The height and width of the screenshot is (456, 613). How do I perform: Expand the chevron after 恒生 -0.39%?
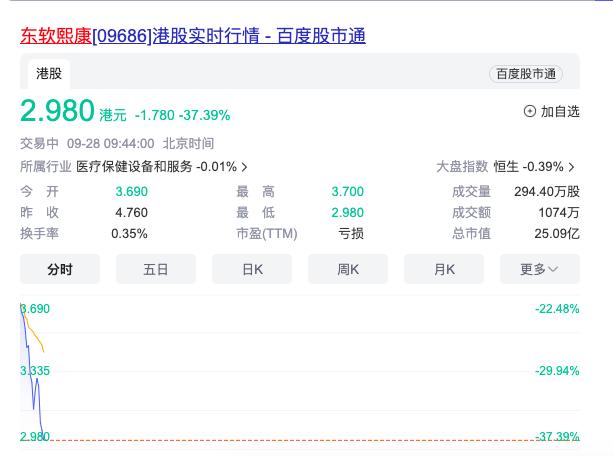tap(572, 167)
